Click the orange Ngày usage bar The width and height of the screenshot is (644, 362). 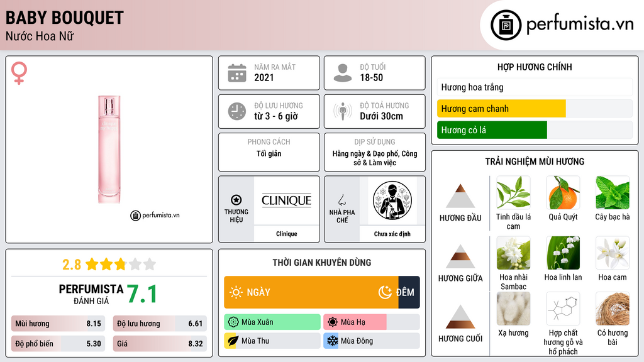(x=311, y=292)
